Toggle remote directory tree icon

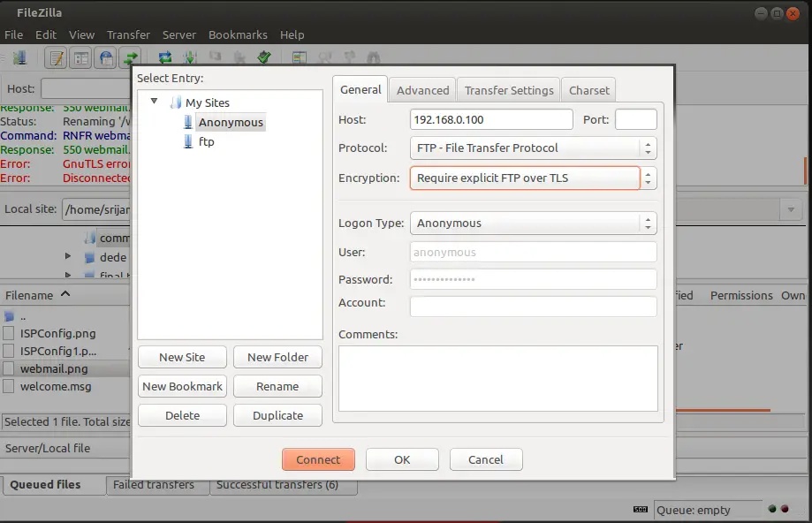point(106,58)
